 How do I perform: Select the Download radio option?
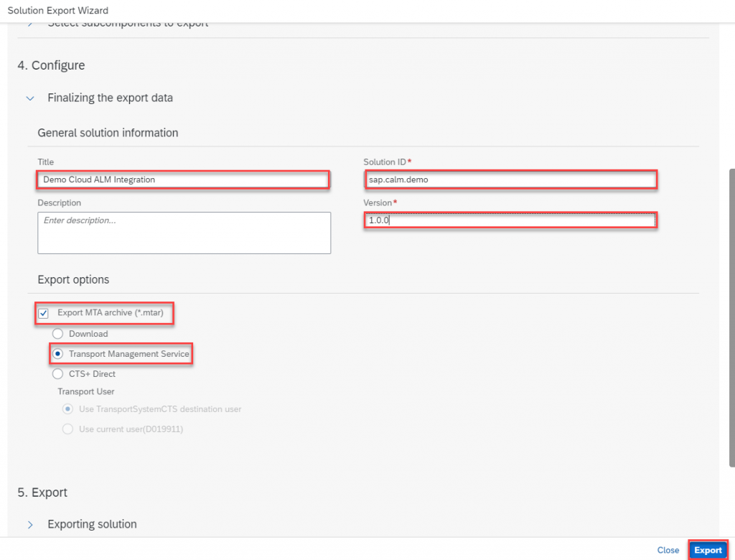click(57, 334)
